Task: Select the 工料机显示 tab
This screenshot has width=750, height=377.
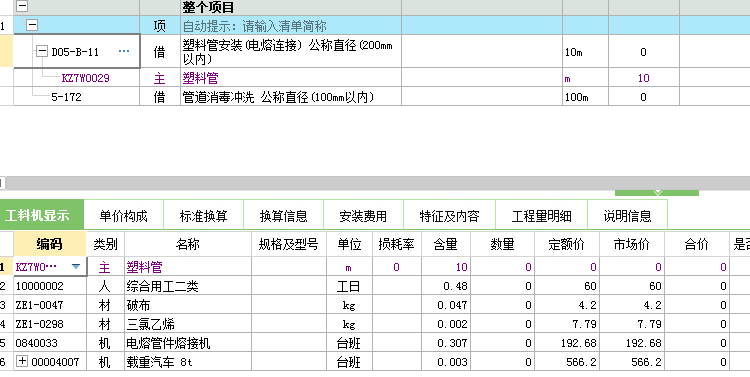Action: (x=42, y=215)
